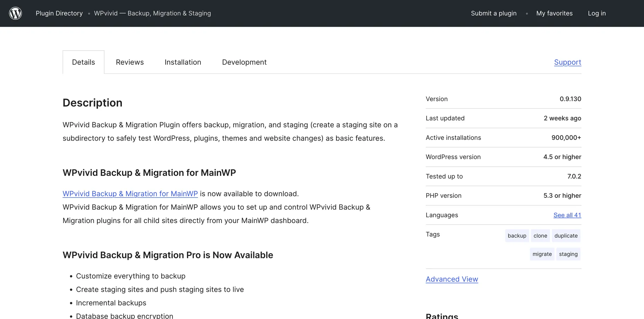The height and width of the screenshot is (319, 644).
Task: Go to My favorites
Action: click(x=554, y=13)
